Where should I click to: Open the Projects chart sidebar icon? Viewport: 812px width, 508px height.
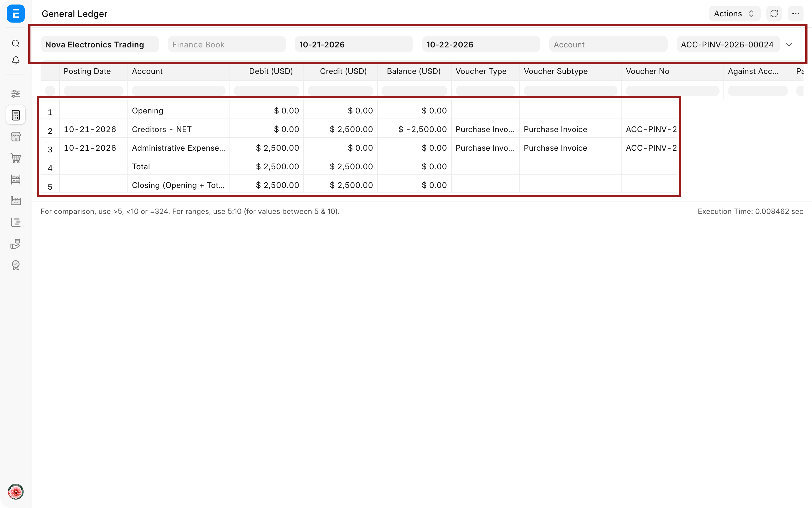click(16, 222)
